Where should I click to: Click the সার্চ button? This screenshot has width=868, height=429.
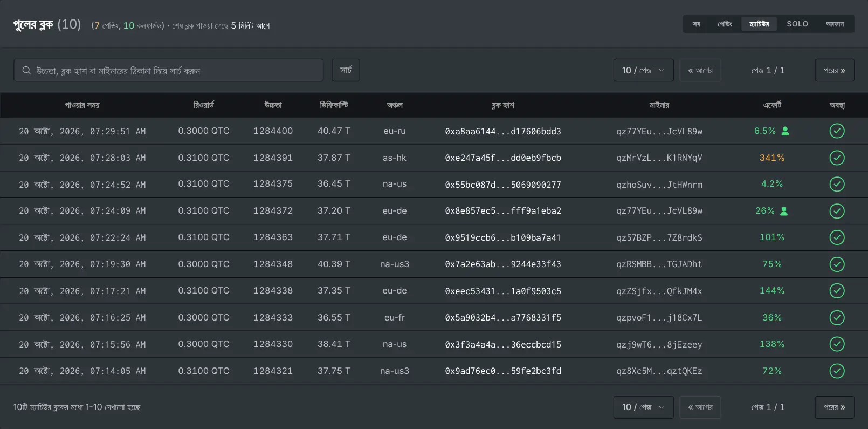tap(346, 70)
